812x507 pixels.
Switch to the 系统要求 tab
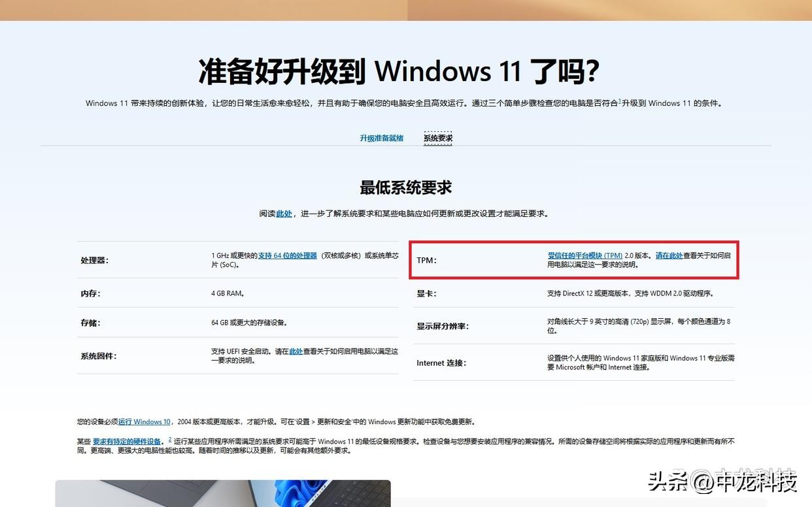click(437, 138)
